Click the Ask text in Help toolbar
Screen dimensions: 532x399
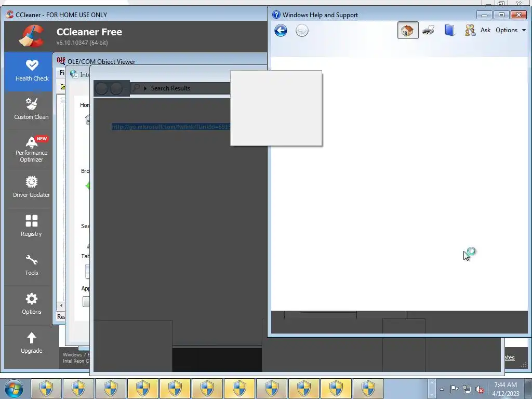click(x=485, y=30)
